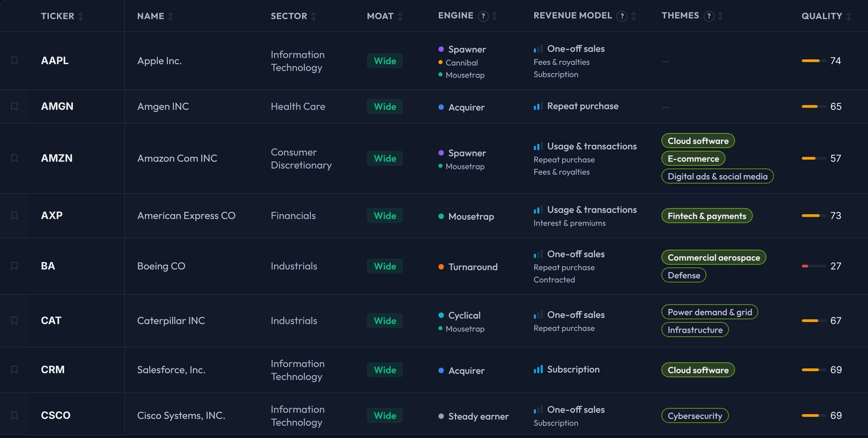The width and height of the screenshot is (868, 438).
Task: Select the Fintech & payments tag
Action: pyautogui.click(x=707, y=216)
